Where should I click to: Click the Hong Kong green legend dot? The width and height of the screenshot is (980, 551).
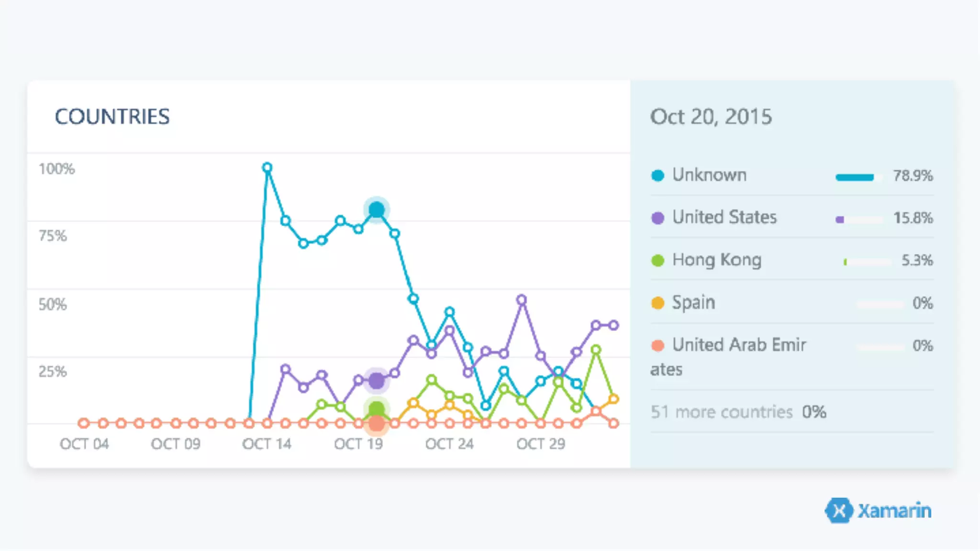click(x=658, y=261)
